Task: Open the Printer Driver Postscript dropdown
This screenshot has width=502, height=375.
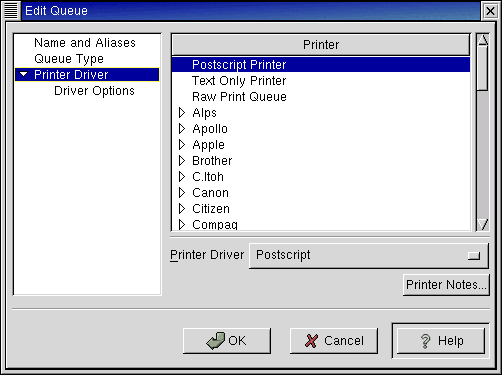Action: pyautogui.click(x=369, y=255)
